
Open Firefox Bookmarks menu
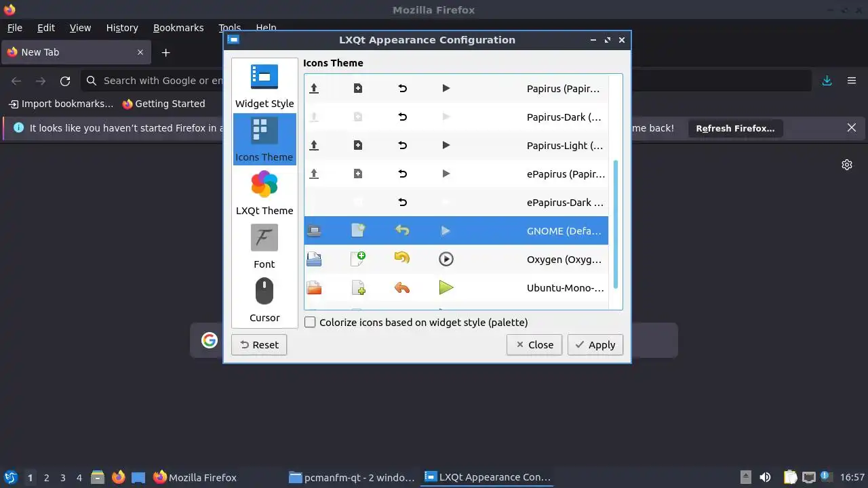pos(178,28)
